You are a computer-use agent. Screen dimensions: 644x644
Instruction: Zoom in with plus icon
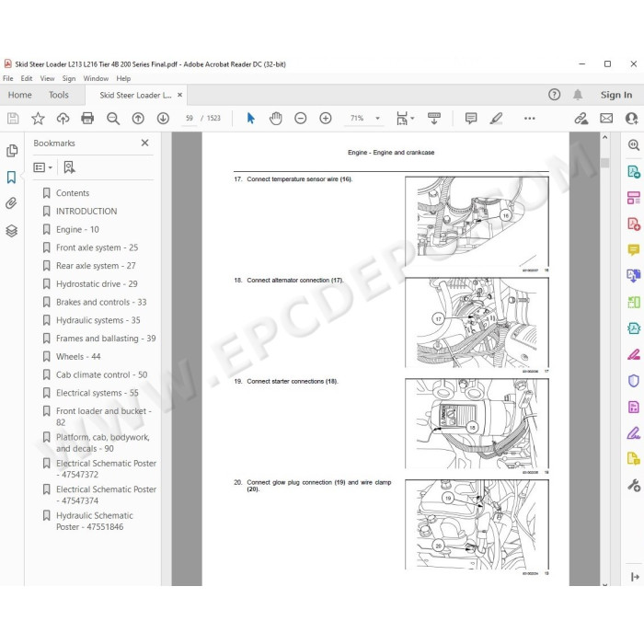coord(326,119)
